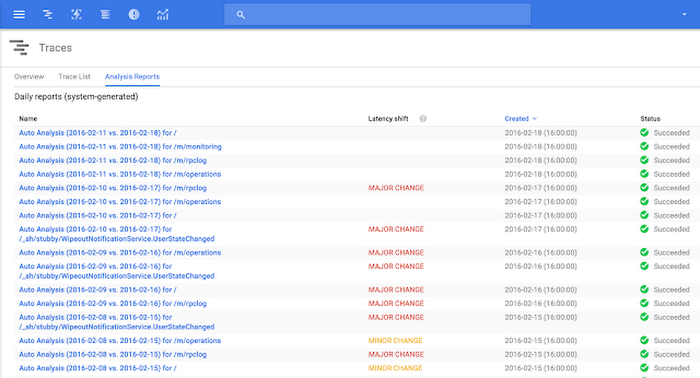Open the logs list icon in top bar
Image resolution: width=700 pixels, height=378 pixels.
click(105, 14)
